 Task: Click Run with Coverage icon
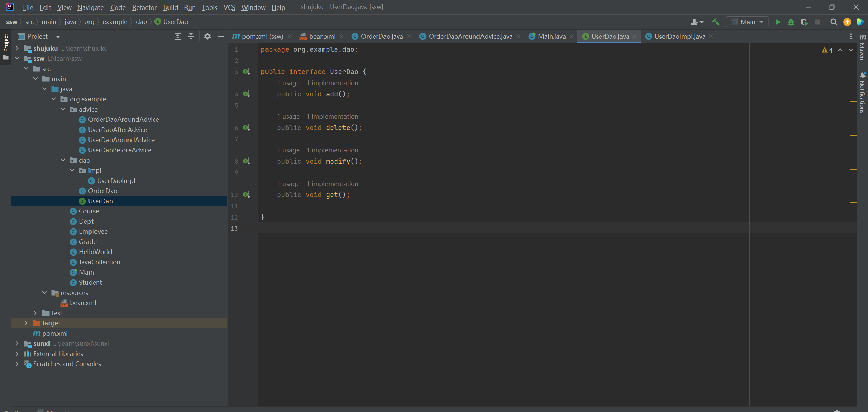click(x=804, y=22)
